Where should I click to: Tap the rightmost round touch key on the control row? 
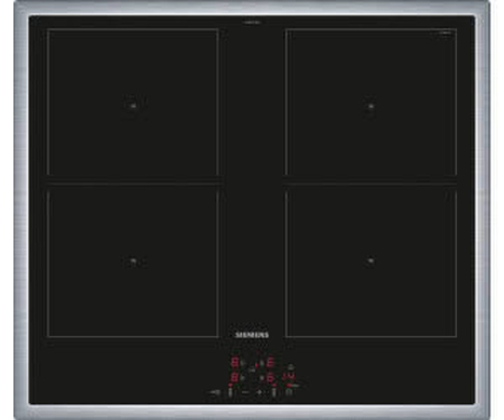point(289,392)
